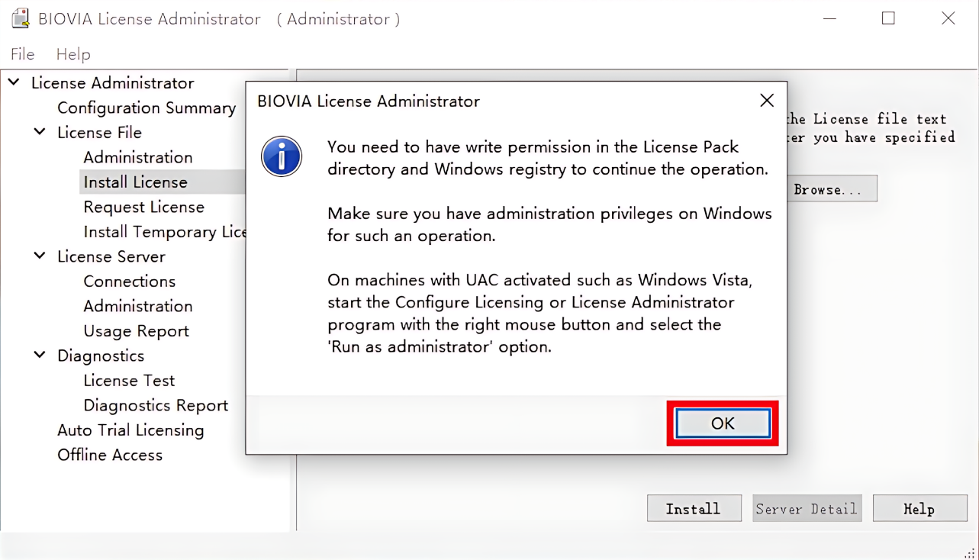Click the Browse... button

tap(828, 189)
